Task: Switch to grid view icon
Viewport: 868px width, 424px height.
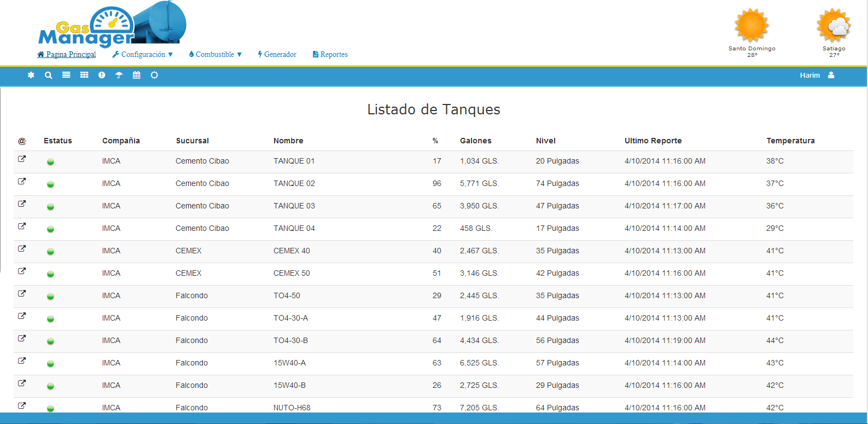Action: tap(84, 75)
